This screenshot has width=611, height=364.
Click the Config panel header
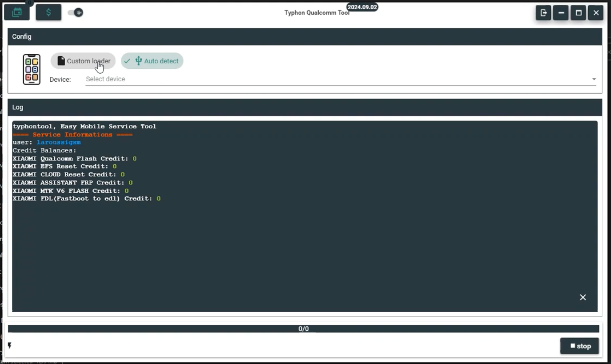(305, 36)
